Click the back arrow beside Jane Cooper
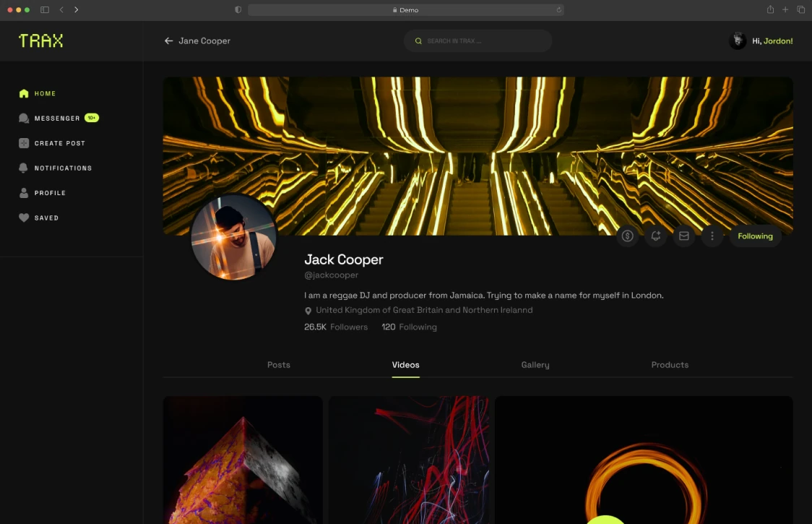The image size is (812, 524). click(168, 40)
